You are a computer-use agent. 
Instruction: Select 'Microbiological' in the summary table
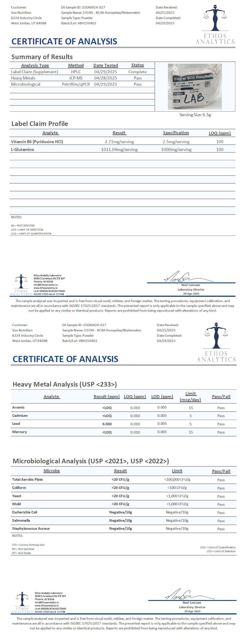click(x=25, y=84)
